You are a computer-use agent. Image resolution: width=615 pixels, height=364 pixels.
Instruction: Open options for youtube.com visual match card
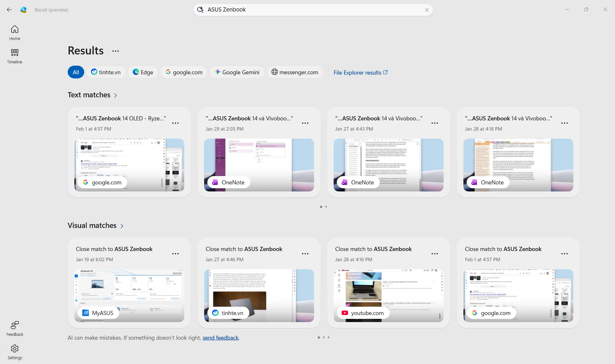coord(435,254)
